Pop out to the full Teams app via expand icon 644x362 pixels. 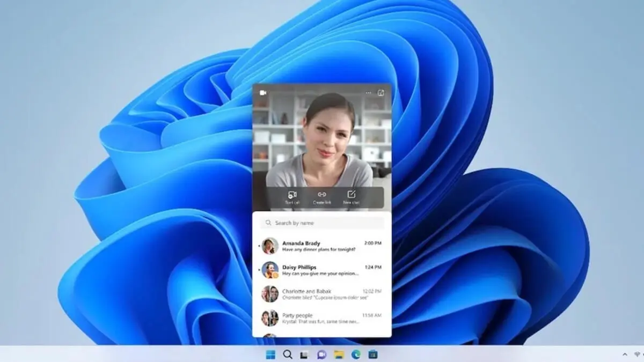coord(381,92)
